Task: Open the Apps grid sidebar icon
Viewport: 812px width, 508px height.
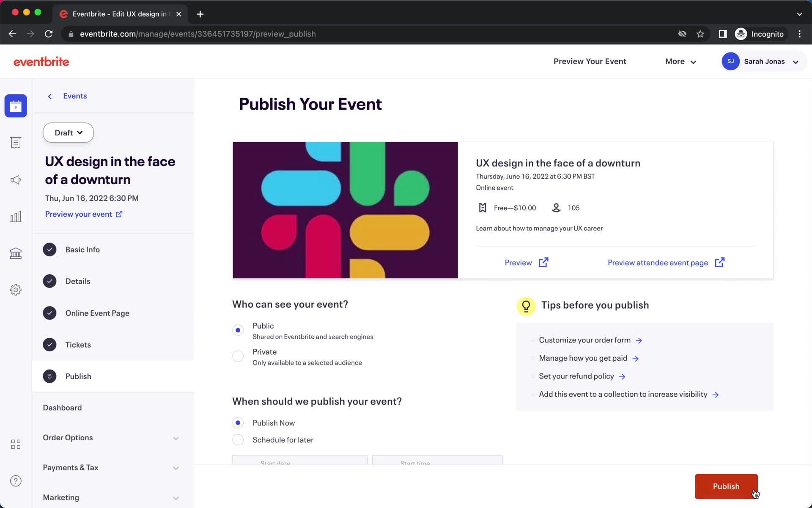Action: [x=16, y=444]
